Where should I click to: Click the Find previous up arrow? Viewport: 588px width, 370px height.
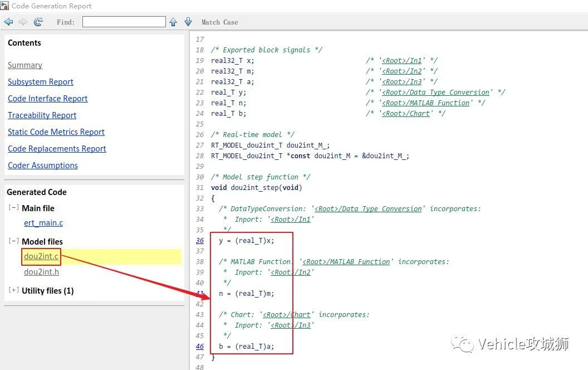point(173,22)
